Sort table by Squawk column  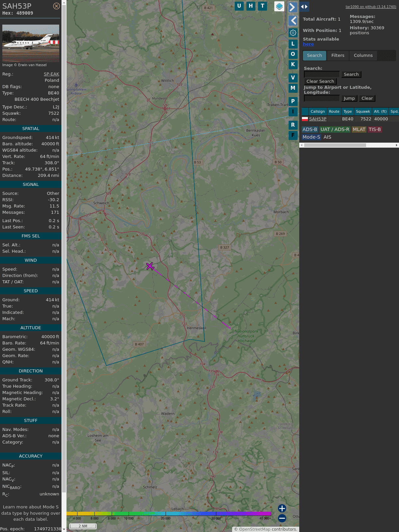(363, 112)
